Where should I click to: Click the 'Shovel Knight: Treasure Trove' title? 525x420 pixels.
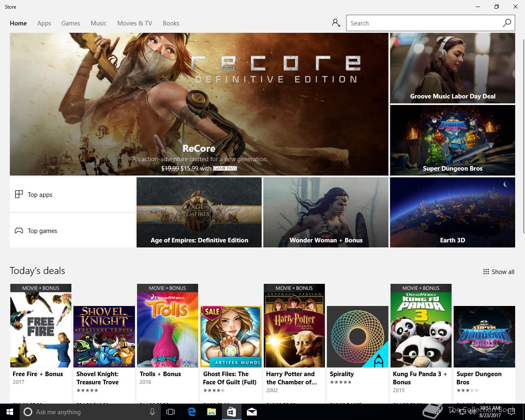[98, 378]
